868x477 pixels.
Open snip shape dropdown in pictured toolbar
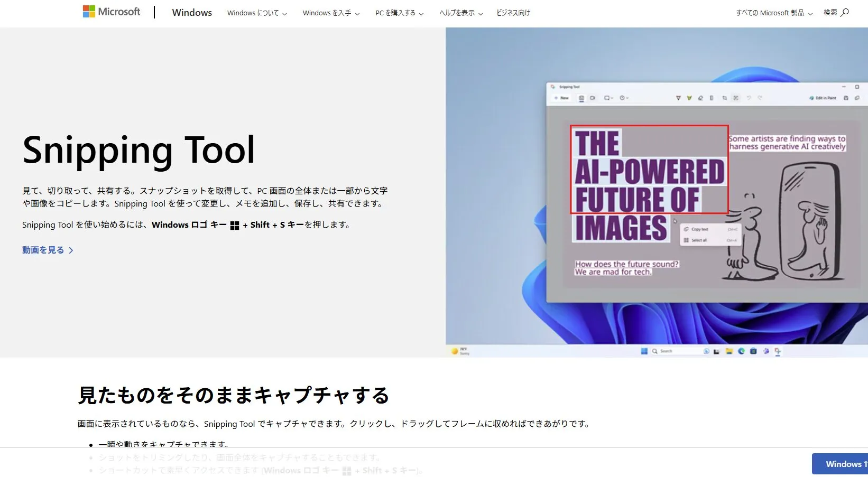tap(608, 98)
